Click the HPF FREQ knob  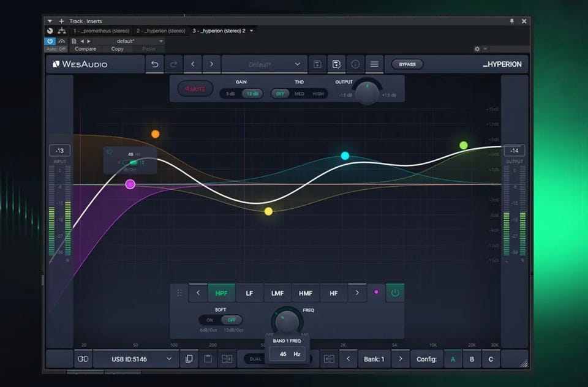click(x=287, y=321)
